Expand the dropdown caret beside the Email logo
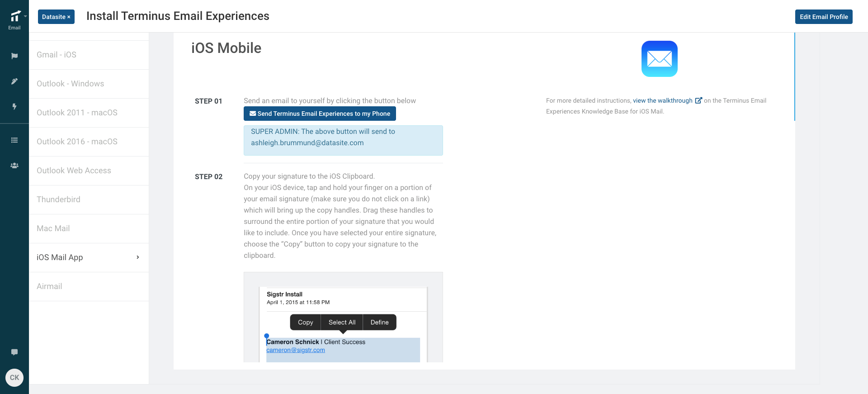 (x=25, y=16)
